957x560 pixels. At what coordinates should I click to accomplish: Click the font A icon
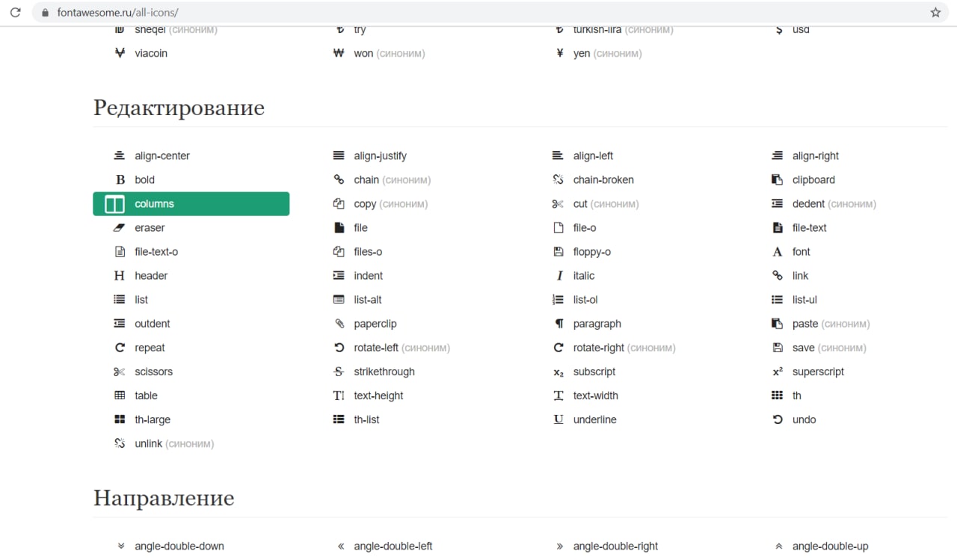pyautogui.click(x=778, y=251)
